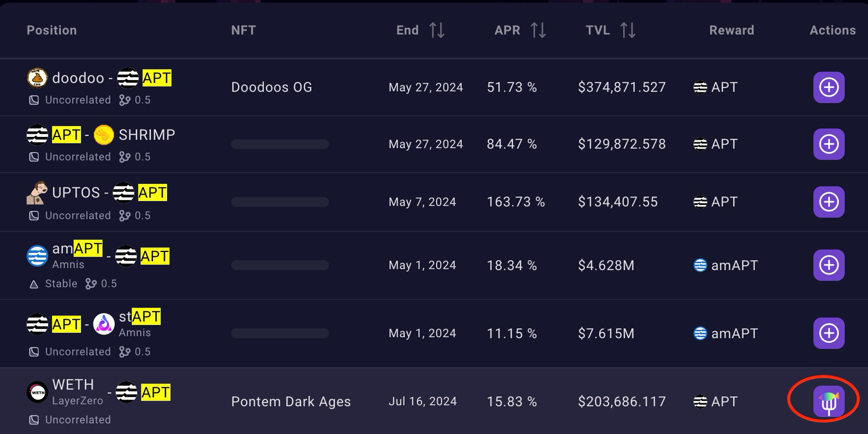868x434 pixels.
Task: Open the Doodoos OG NFT link
Action: pyautogui.click(x=271, y=87)
